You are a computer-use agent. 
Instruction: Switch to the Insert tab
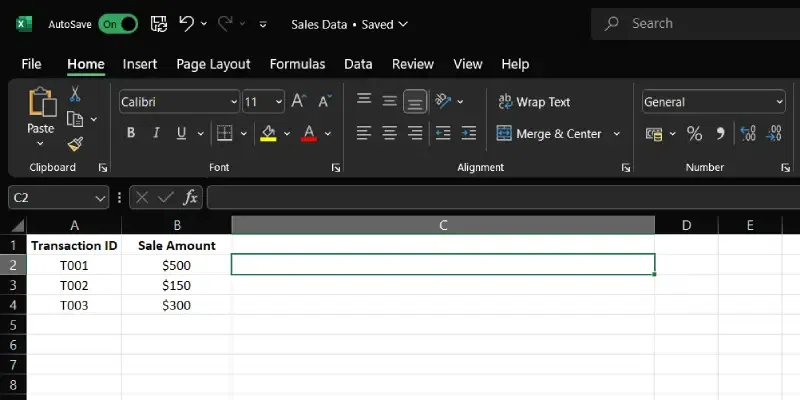pyautogui.click(x=140, y=64)
